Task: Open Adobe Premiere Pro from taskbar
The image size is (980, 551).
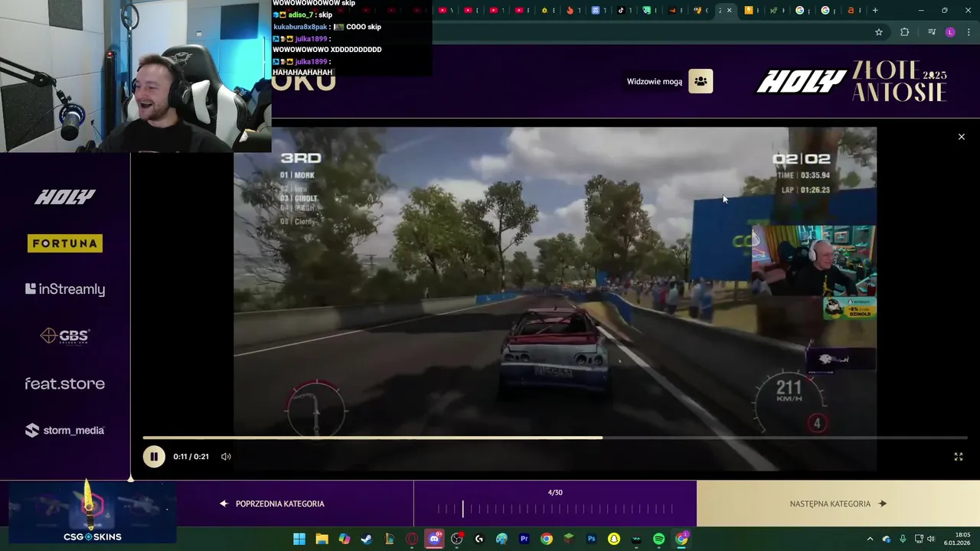Action: coord(524,539)
